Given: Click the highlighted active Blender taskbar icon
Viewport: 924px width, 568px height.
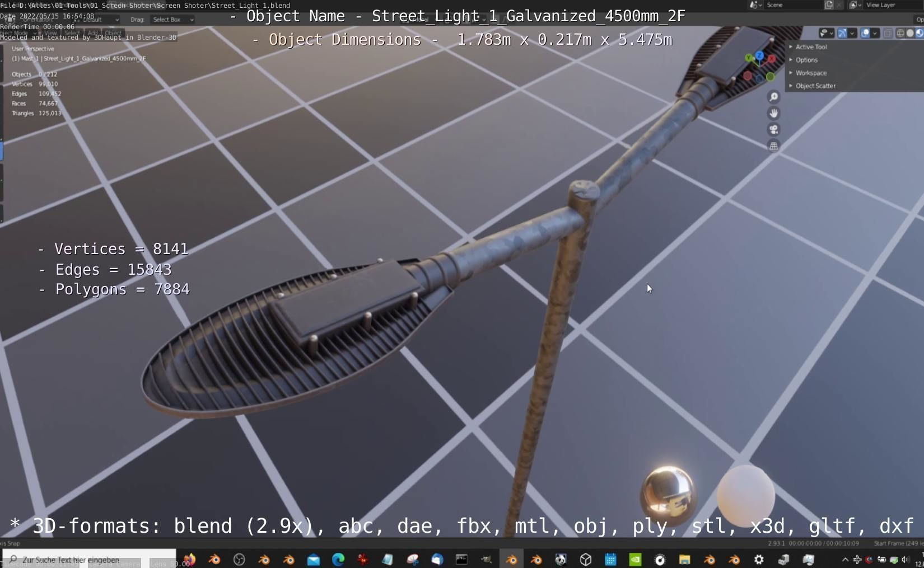Looking at the screenshot, I should click(x=511, y=559).
